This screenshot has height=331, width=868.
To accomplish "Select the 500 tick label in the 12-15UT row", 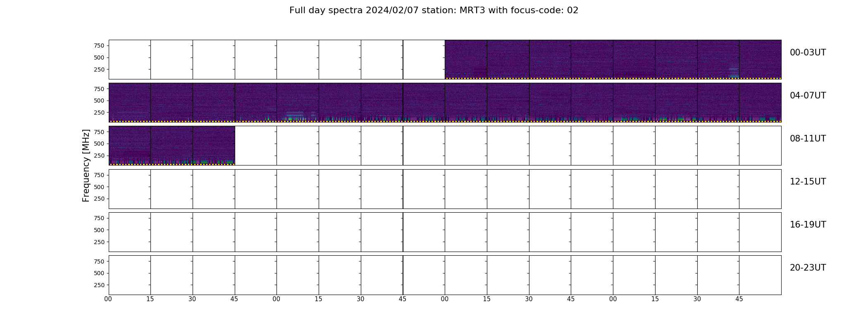I will point(99,187).
